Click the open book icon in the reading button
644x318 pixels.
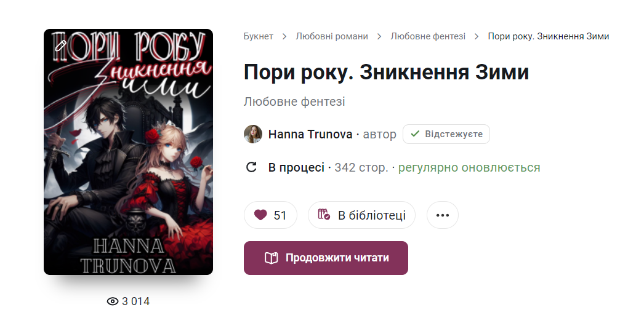[x=271, y=258]
